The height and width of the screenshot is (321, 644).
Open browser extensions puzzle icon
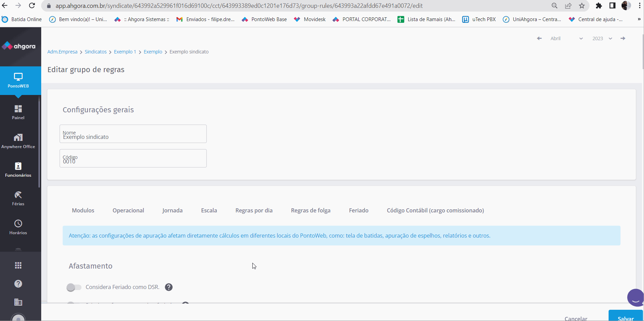coord(599,6)
